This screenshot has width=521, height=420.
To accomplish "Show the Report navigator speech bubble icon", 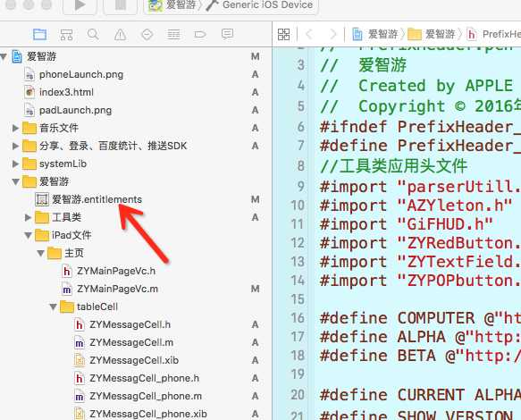I will [x=227, y=34].
